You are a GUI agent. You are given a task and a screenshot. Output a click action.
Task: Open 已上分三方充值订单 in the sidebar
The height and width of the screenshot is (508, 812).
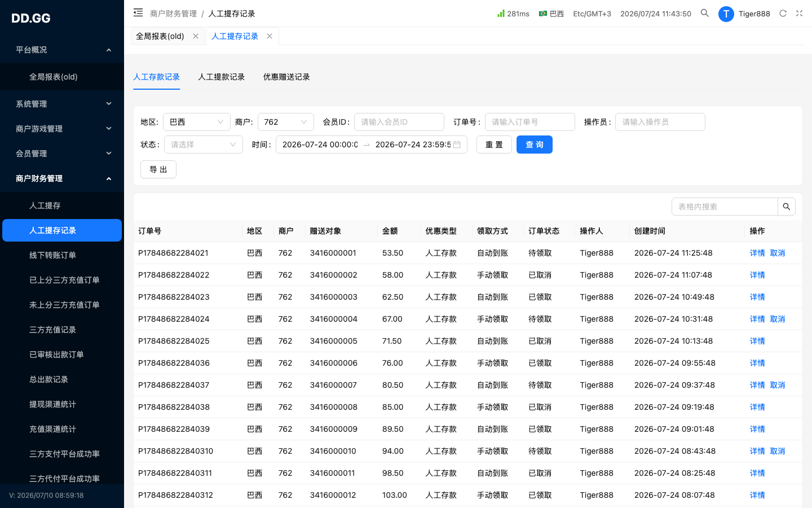(62, 280)
